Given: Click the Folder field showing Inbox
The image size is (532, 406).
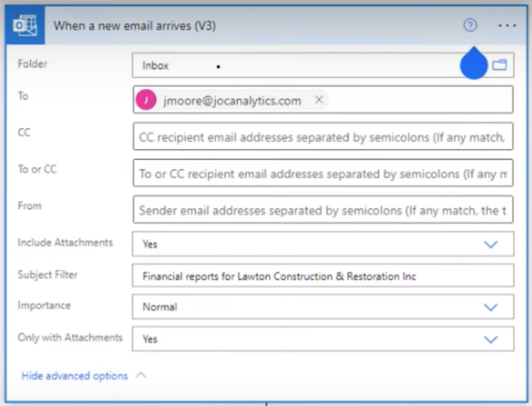Looking at the screenshot, I should click(x=323, y=65).
